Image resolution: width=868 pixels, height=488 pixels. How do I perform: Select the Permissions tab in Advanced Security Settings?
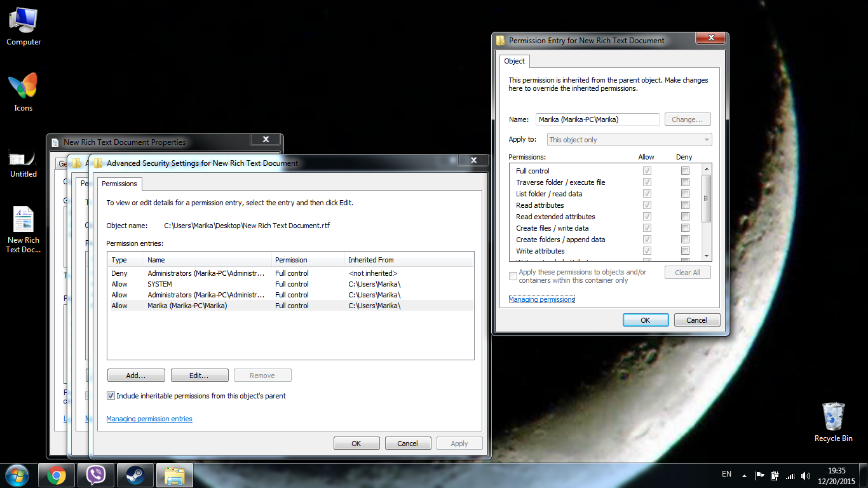point(119,184)
